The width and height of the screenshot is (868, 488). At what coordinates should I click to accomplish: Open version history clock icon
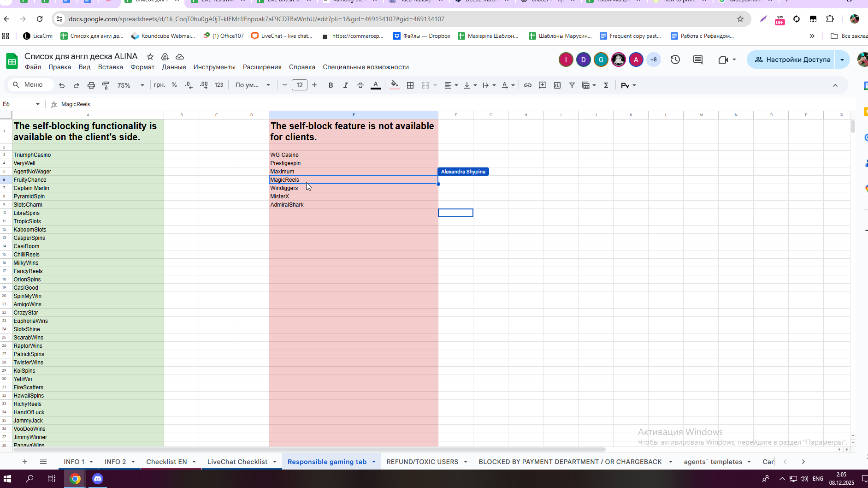(x=675, y=60)
